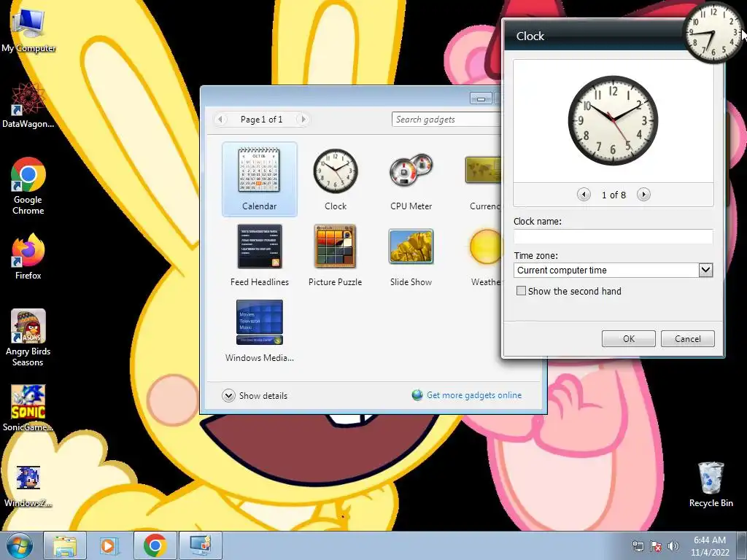Open DataWagon desktop shortcut
Viewport: 747px width, 560px height.
28,106
